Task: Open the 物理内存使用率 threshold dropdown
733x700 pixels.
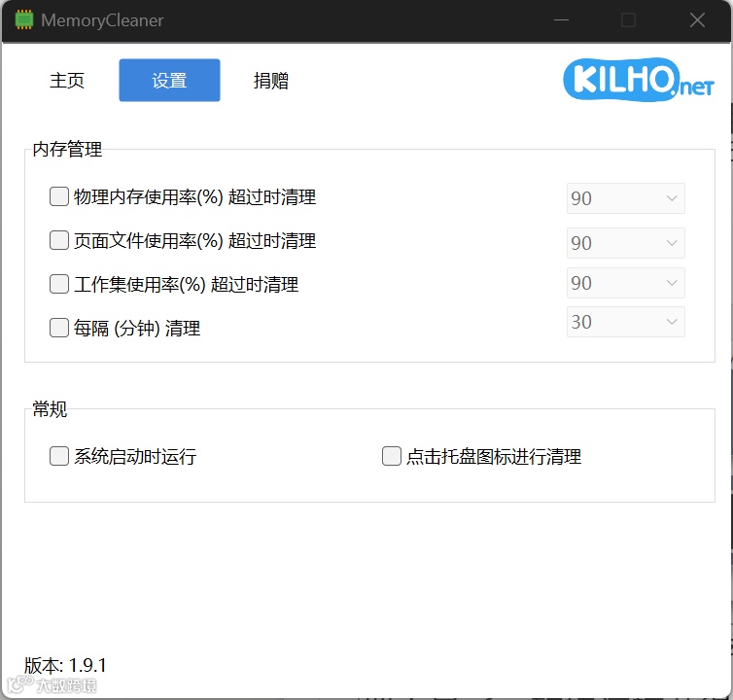Action: pos(625,198)
